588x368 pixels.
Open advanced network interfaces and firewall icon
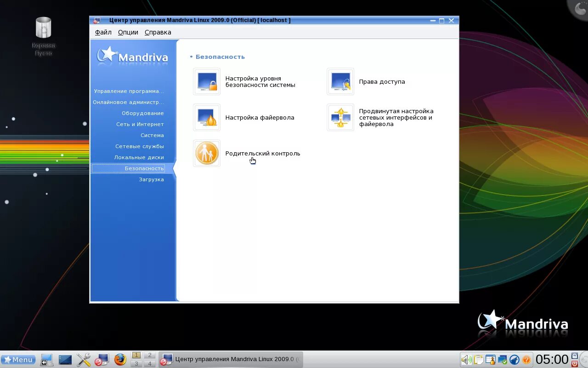(x=340, y=117)
